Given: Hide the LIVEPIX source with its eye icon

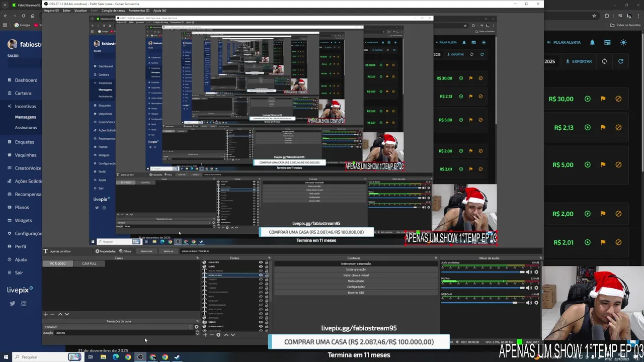Looking at the screenshot, I should tap(261, 266).
